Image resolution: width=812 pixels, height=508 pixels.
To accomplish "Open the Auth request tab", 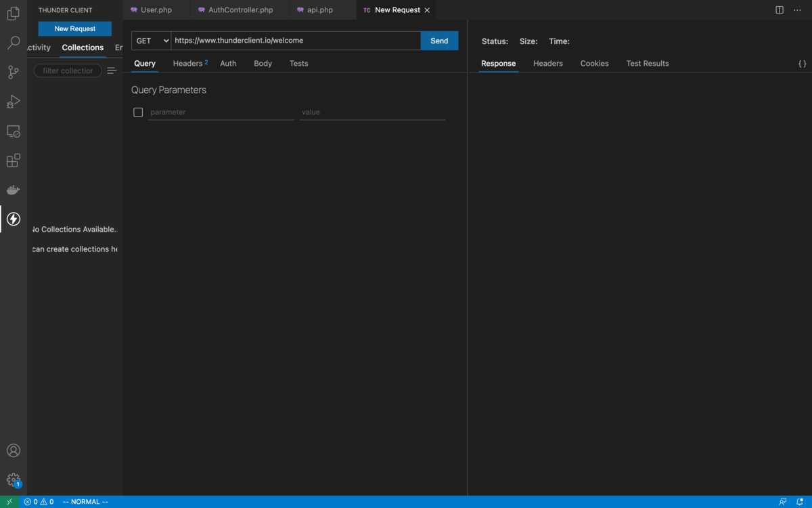I will (x=228, y=64).
